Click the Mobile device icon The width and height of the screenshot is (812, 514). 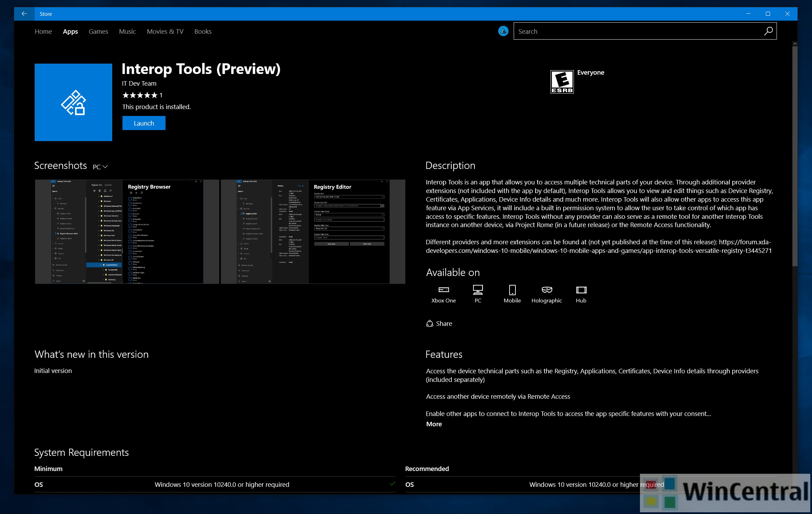coord(512,290)
